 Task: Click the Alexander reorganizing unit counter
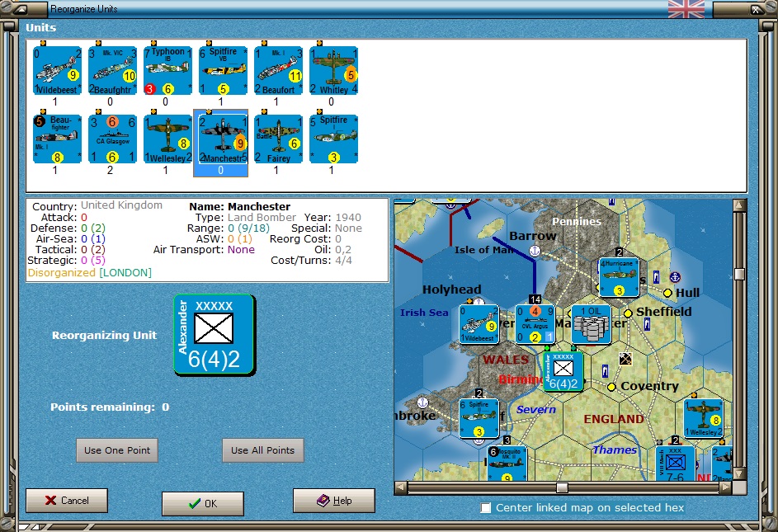point(215,335)
